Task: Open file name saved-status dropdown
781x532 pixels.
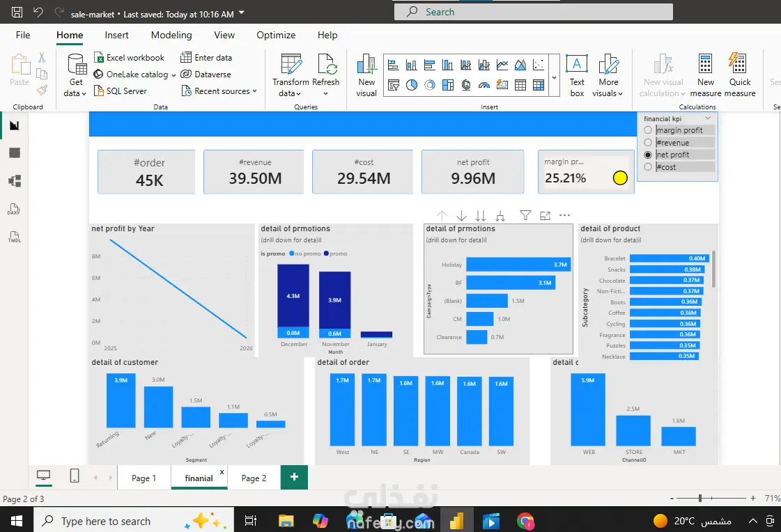Action: coord(242,13)
